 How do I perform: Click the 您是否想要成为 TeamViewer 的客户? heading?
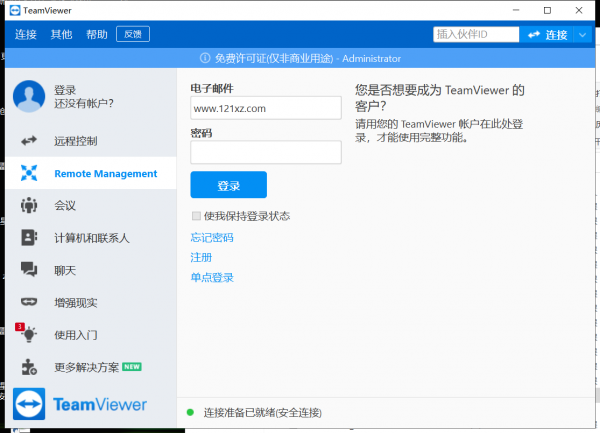point(440,98)
